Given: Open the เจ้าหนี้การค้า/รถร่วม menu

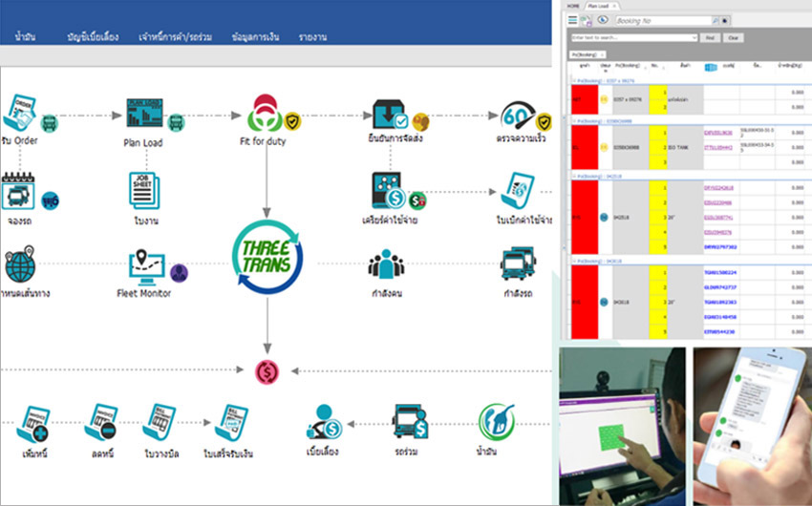Looking at the screenshot, I should pos(176,36).
